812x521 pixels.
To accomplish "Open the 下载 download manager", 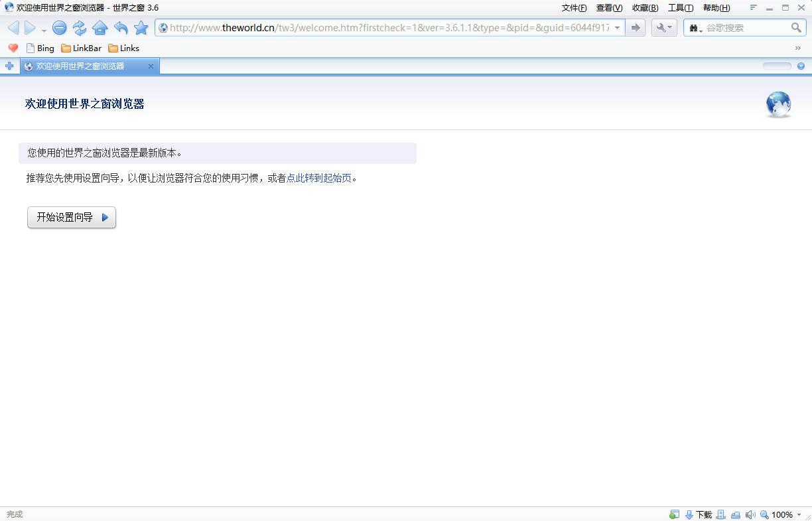I will point(698,514).
